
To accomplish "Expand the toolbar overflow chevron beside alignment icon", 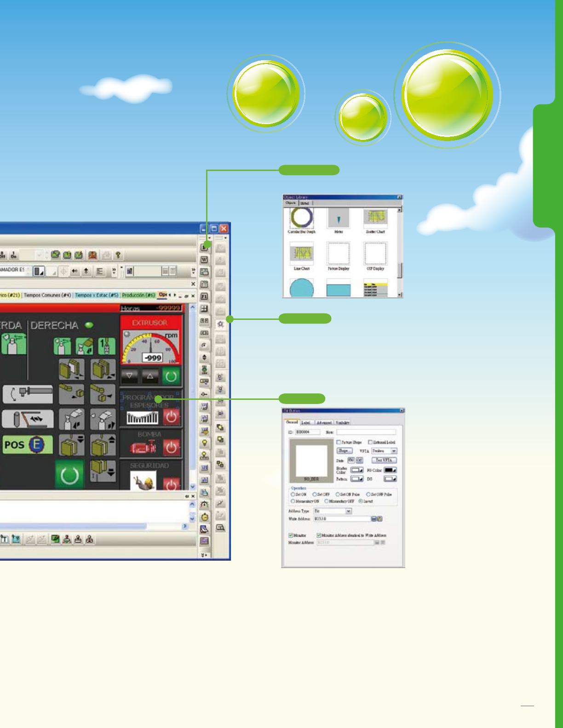I will pos(114,271).
